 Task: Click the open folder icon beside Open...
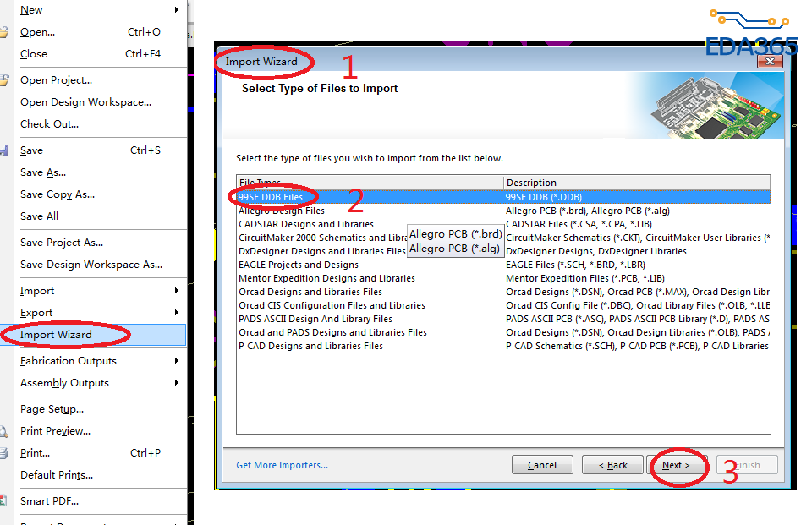[3, 33]
